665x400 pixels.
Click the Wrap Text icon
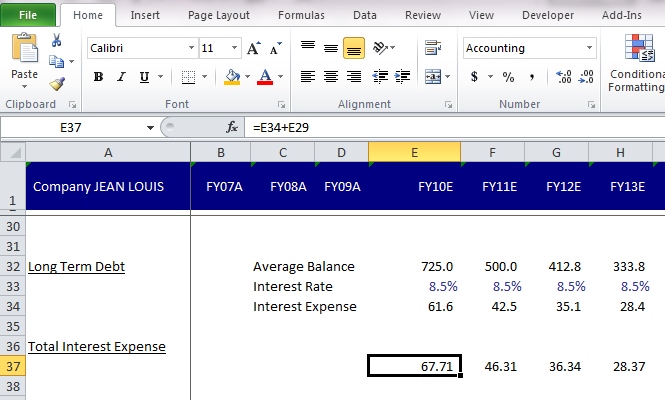click(x=433, y=48)
